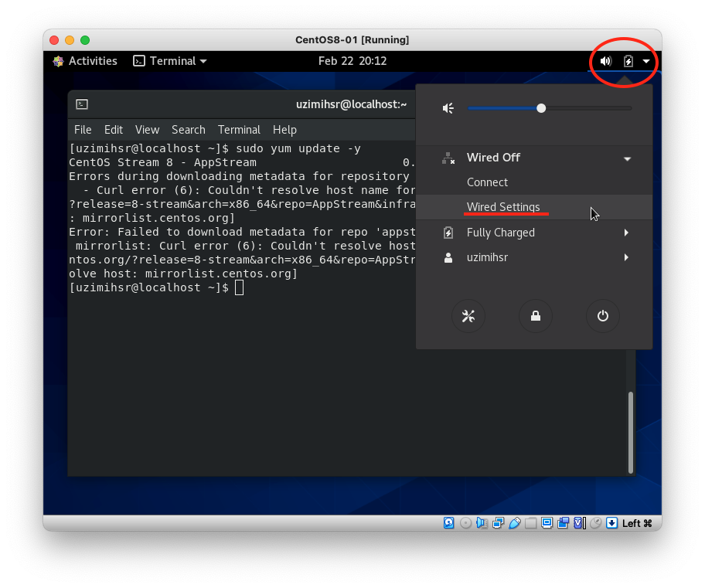Click the speaker icon beside volume slider

(448, 108)
